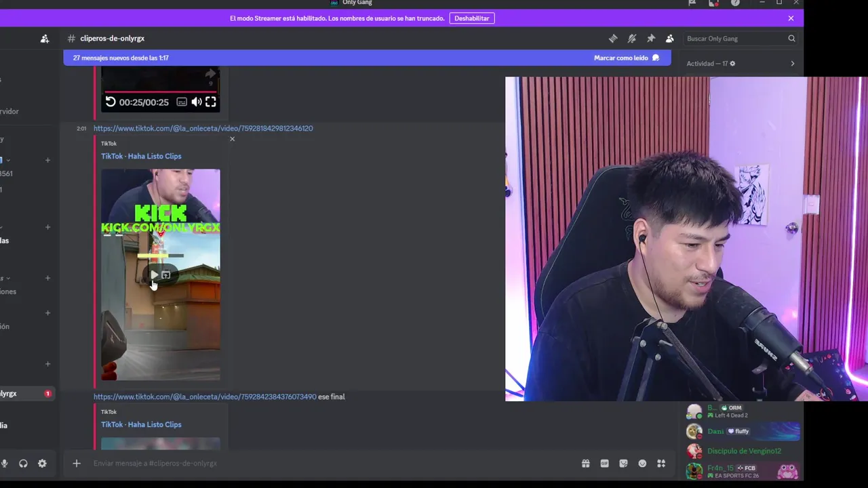Open TikTok link ending 7592818429812346120
This screenshot has width=868, height=488.
(203, 128)
